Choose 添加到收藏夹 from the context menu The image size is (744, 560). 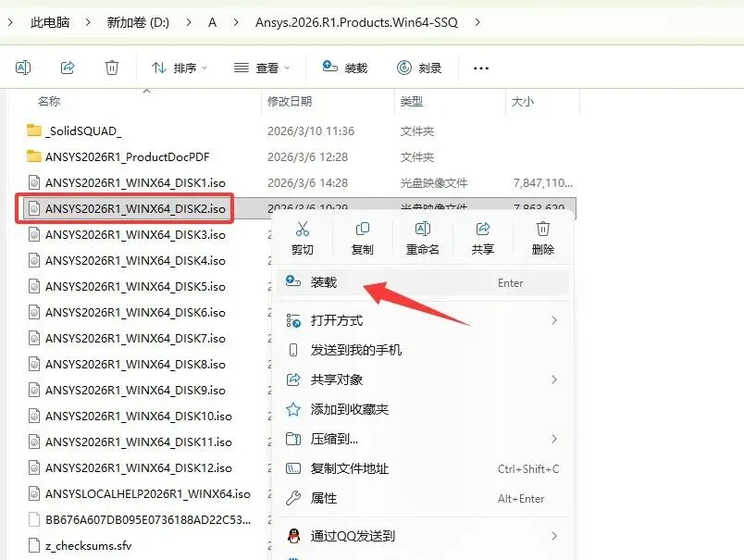pyautogui.click(x=423, y=409)
